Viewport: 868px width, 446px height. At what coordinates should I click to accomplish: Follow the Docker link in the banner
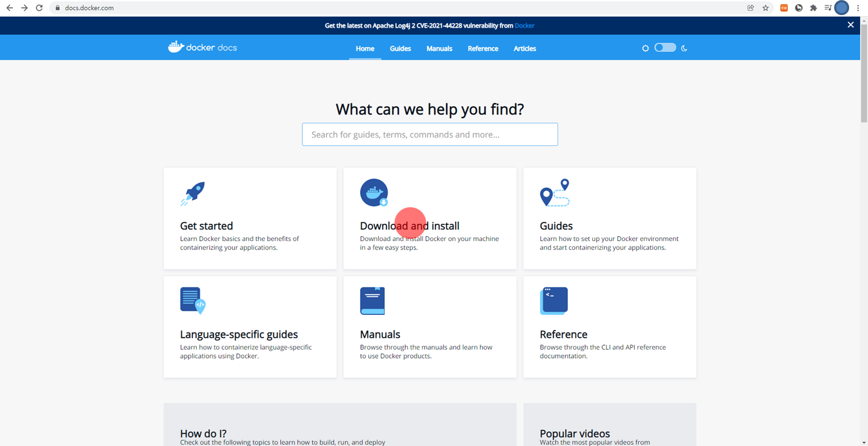524,25
